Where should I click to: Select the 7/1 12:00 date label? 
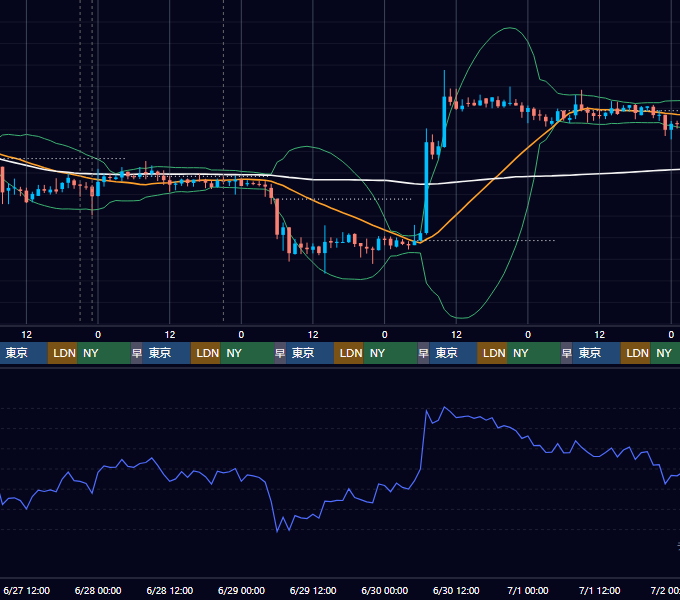coord(599,590)
